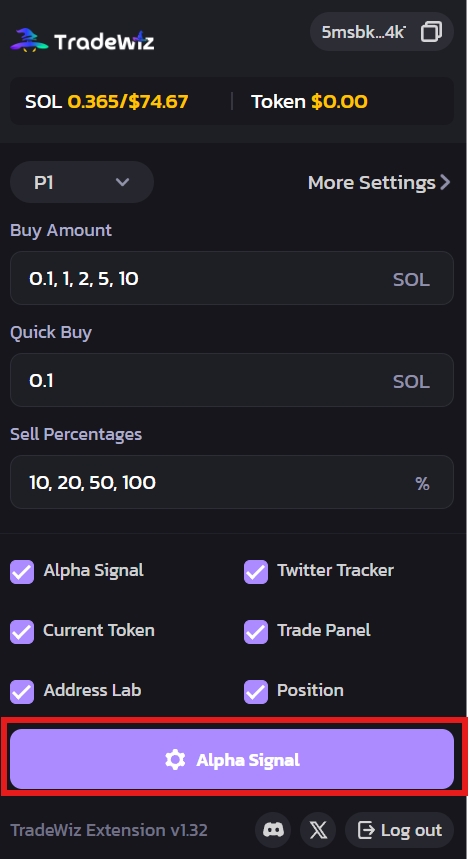The image size is (469, 859).
Task: Open the X (Twitter) icon
Action: pos(318,830)
